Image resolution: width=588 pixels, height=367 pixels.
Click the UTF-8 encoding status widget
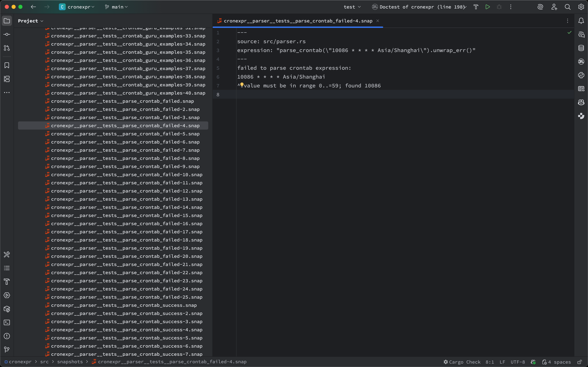(518, 362)
